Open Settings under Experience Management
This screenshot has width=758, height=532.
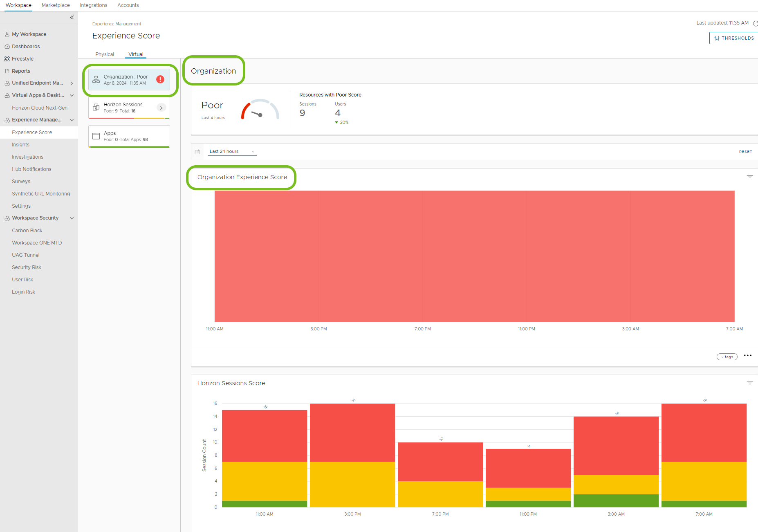21,206
